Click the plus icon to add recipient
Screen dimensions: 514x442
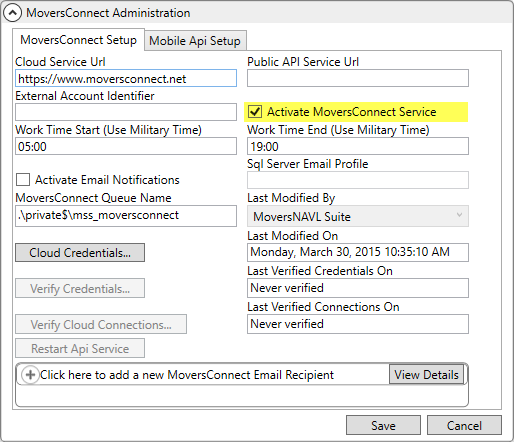click(x=30, y=375)
